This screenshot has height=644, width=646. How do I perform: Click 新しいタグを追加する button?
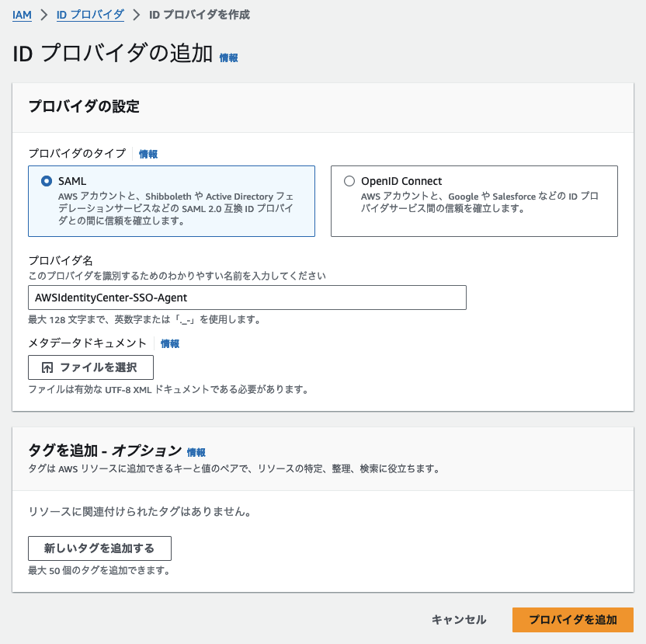(99, 548)
